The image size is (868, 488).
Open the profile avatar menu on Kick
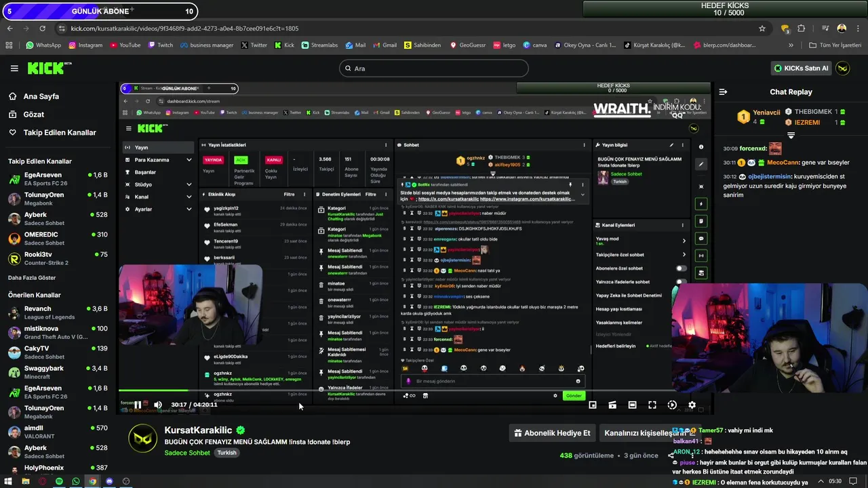(x=843, y=68)
